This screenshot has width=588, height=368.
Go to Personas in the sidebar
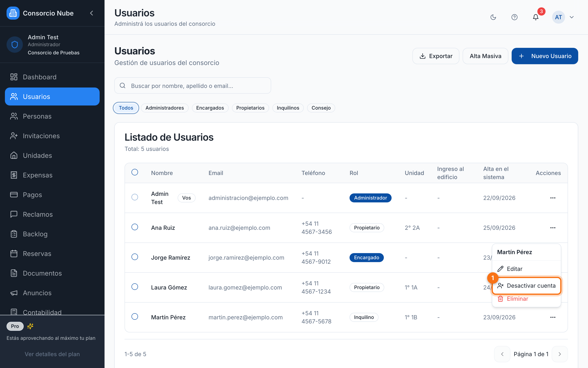tap(52, 116)
